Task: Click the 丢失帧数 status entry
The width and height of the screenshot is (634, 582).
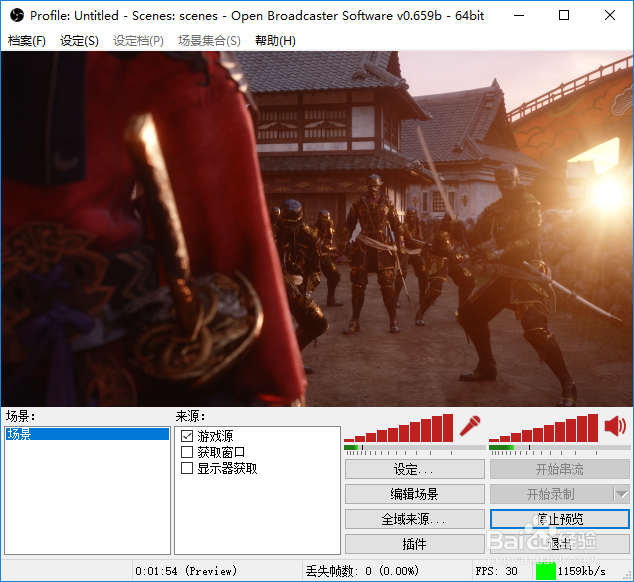Action: [x=362, y=571]
